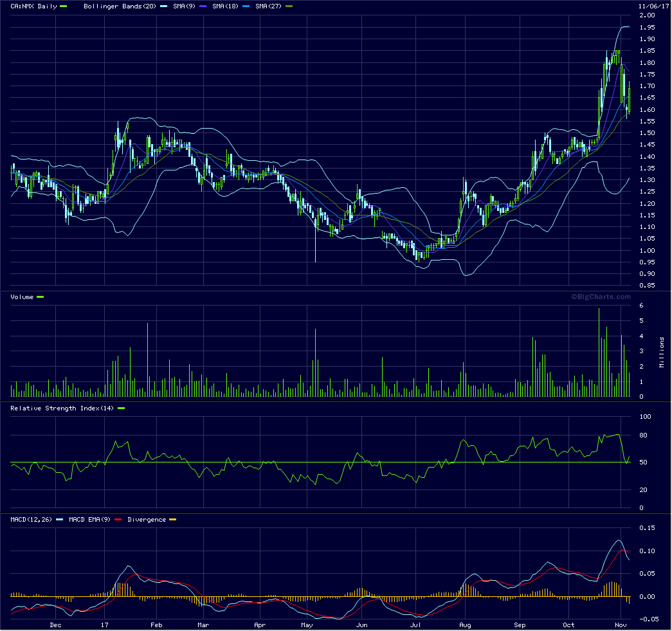The width and height of the screenshot is (672, 631).
Task: Click the yellow Divergence legend swatch
Action: tap(173, 520)
